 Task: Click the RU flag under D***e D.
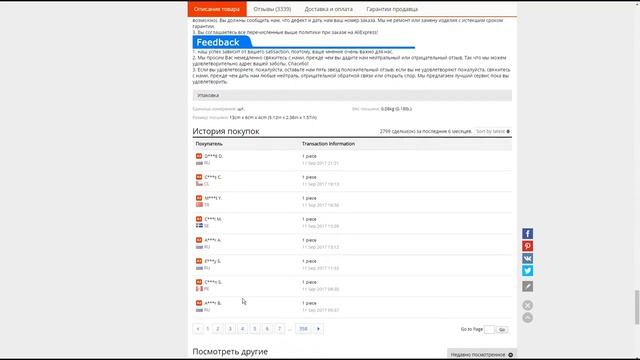[199, 163]
